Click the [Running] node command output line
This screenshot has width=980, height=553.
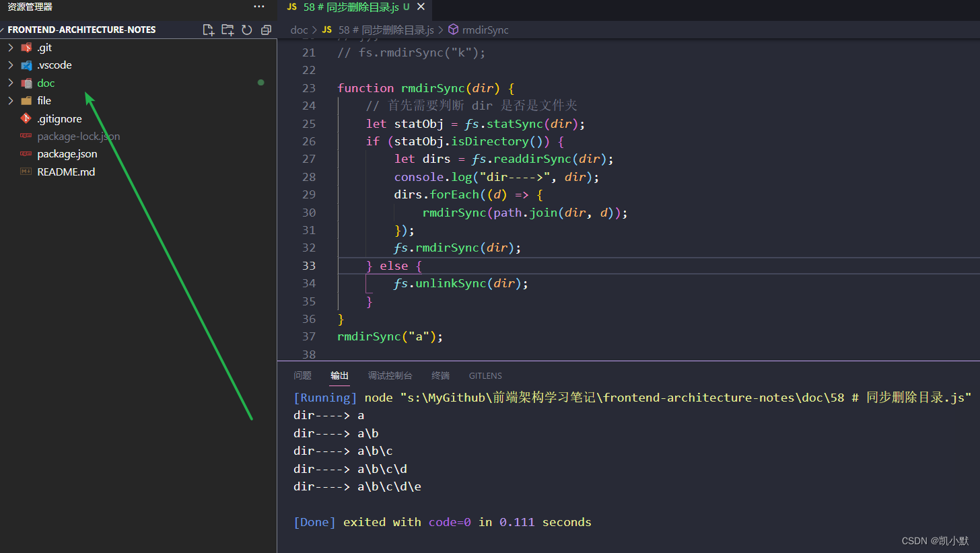click(633, 398)
